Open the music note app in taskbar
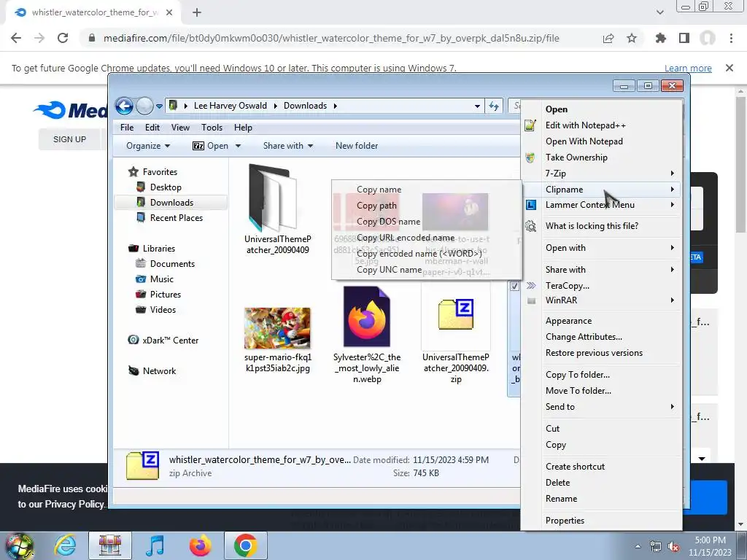The image size is (747, 560). 155,545
